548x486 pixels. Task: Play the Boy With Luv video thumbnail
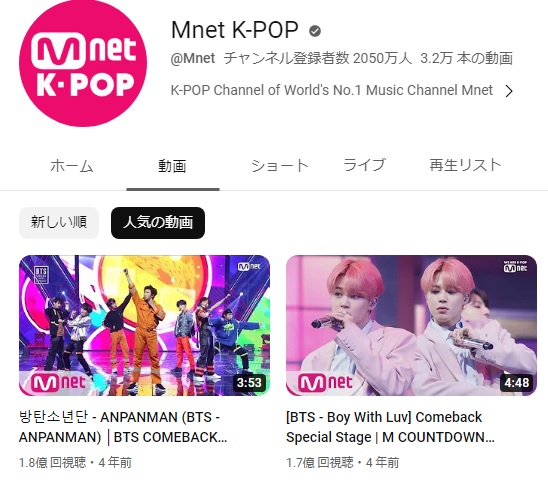coord(411,325)
